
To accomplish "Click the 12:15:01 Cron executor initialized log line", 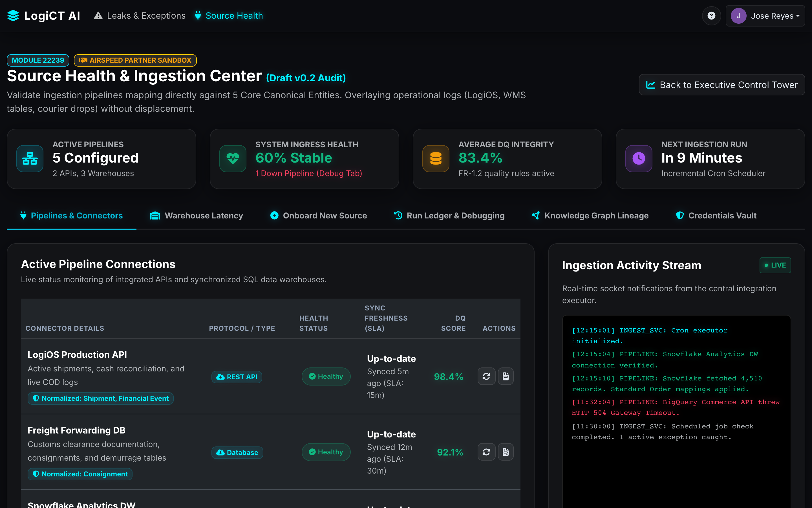I will click(x=650, y=336).
